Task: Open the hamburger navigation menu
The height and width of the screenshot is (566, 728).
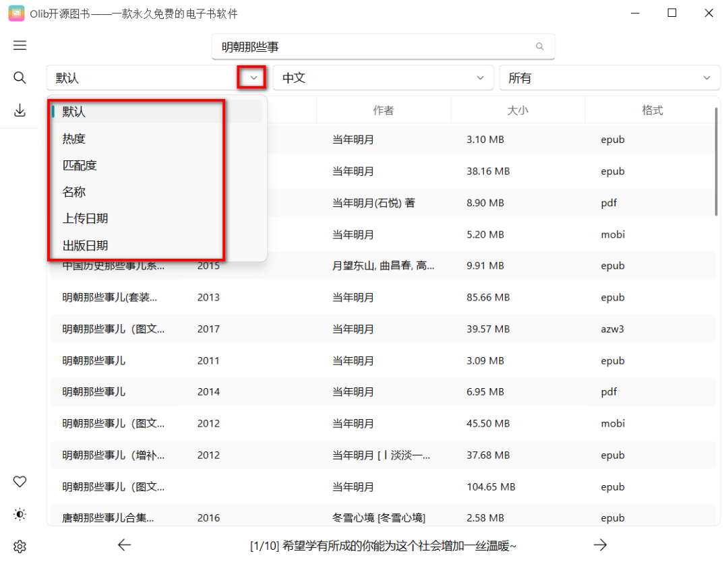Action: 20,45
